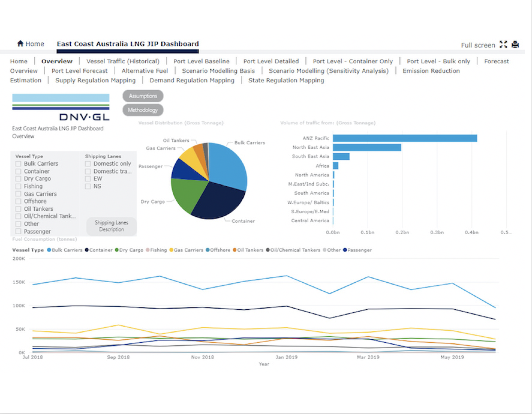The height and width of the screenshot is (414, 532).
Task: Toggle the NS shipping lane checkbox
Action: [88, 186]
